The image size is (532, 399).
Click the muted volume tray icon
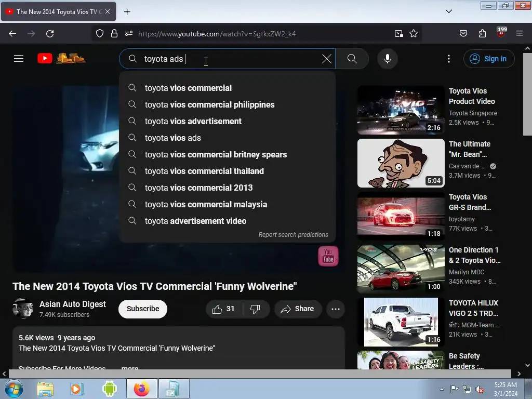pyautogui.click(x=480, y=390)
